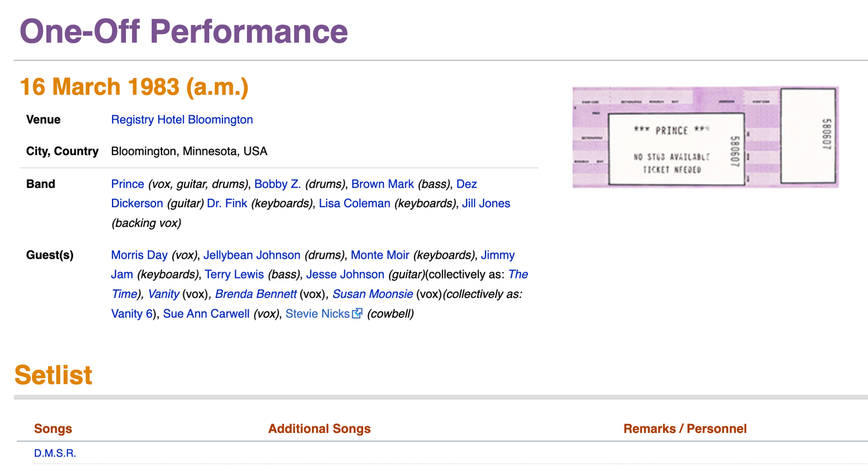Go to the Vanity 6 link
Screen dimensions: 868x467
[132, 314]
